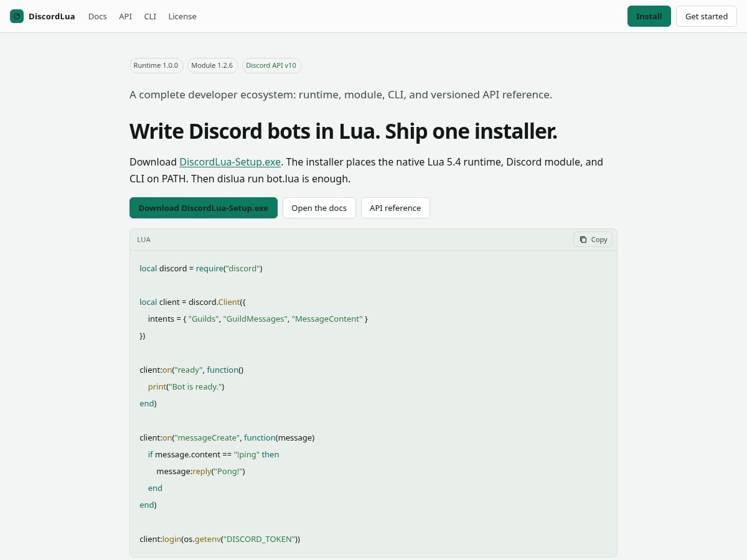This screenshot has width=747, height=560.
Task: Click the Install button in the header
Action: [649, 16]
